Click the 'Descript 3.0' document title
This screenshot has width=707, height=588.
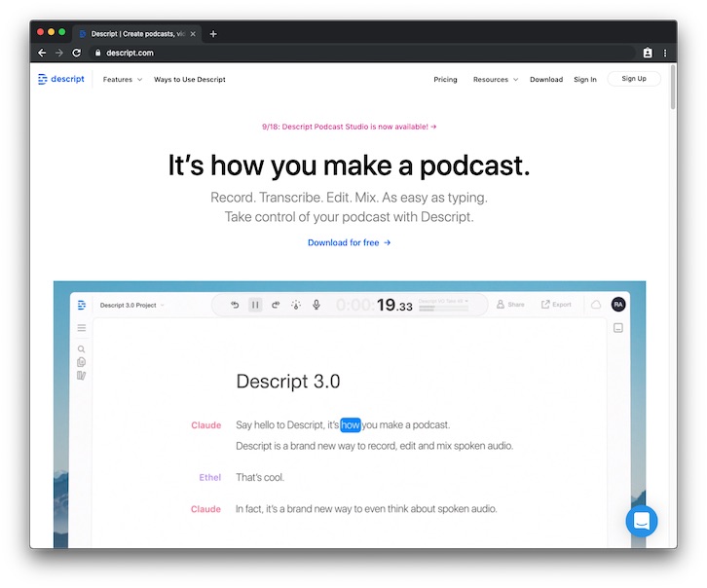pyautogui.click(x=288, y=382)
